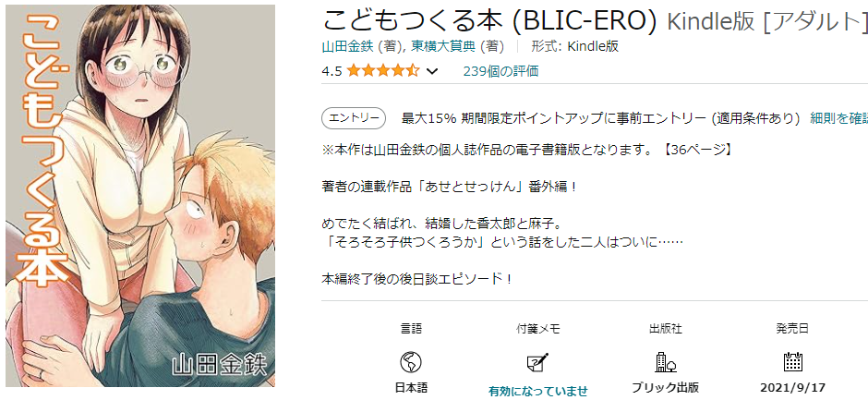The height and width of the screenshot is (400, 868).
Task: Open the 細則を確認 details link
Action: tap(838, 118)
